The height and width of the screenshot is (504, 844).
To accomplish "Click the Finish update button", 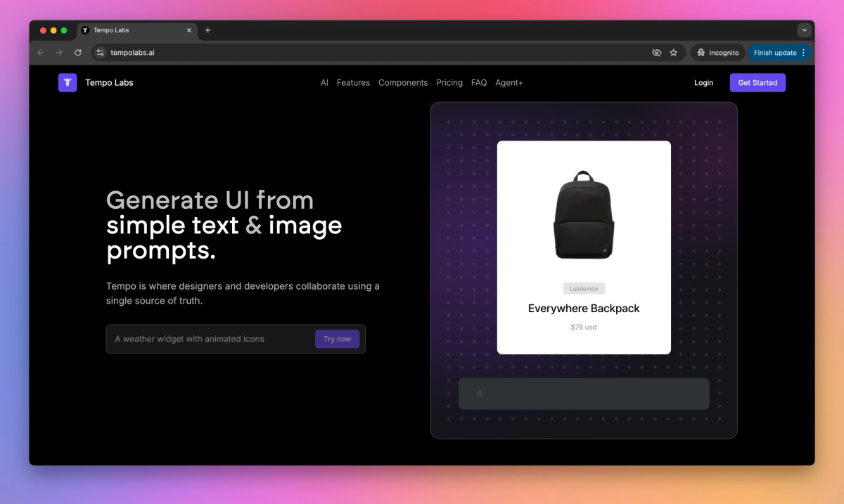I will [x=779, y=53].
